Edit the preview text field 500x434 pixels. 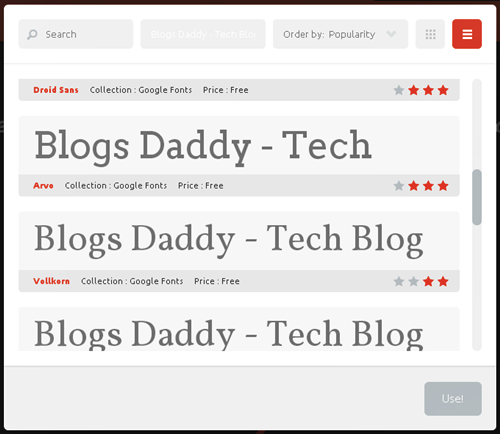(x=203, y=34)
